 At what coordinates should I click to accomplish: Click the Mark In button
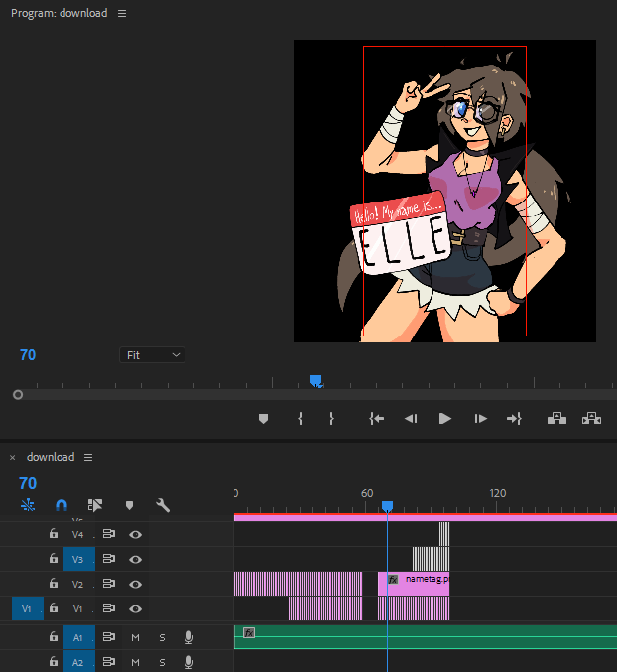coord(301,419)
